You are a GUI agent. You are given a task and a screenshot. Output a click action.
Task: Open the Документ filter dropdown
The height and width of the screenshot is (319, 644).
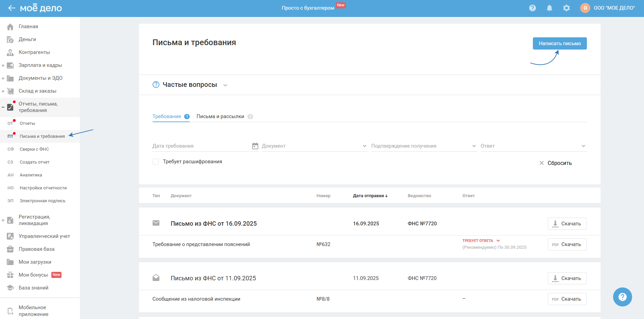(x=314, y=146)
